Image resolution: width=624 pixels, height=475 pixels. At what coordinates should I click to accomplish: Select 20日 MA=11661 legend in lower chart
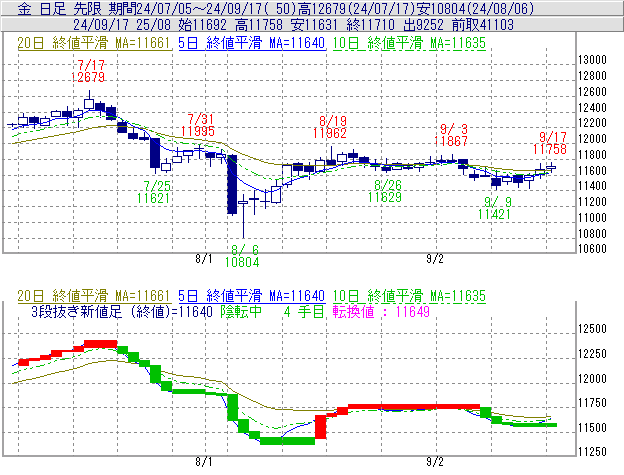[94, 296]
